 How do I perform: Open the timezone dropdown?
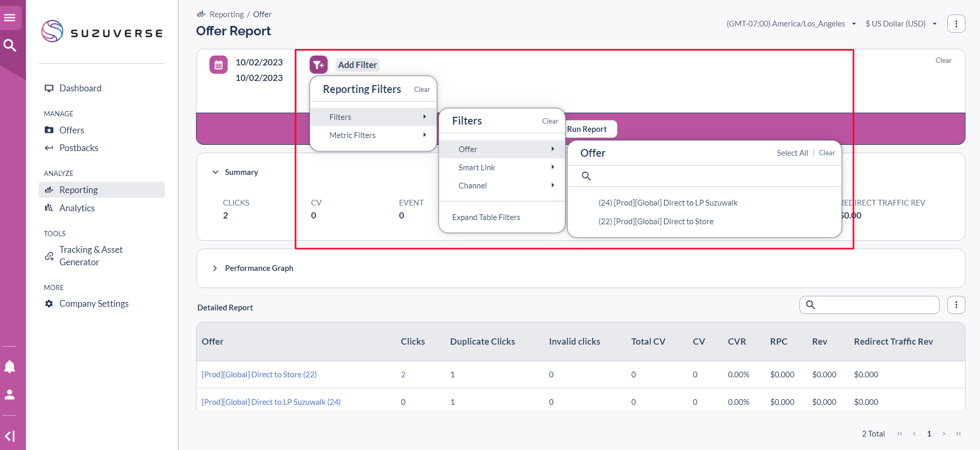tap(790, 24)
